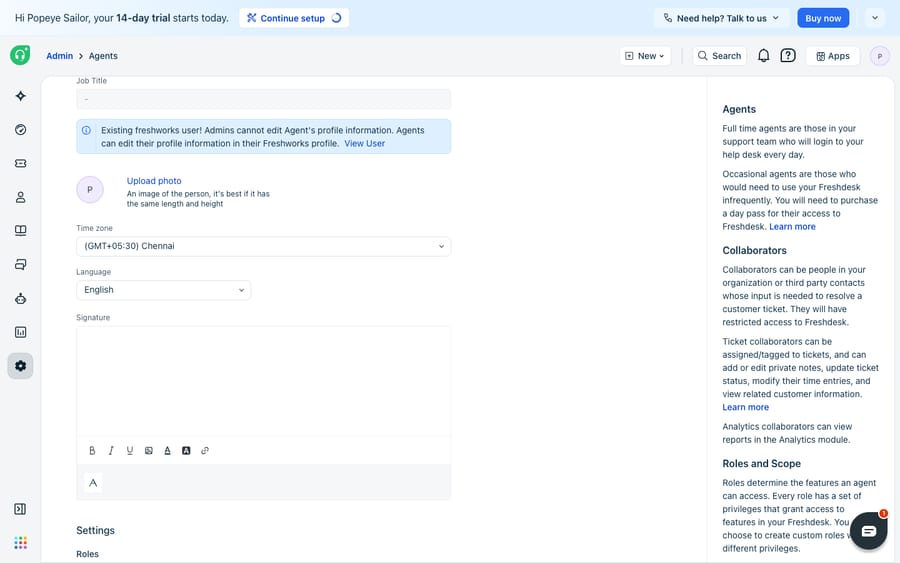Toggle bold formatting in signature editor
Viewport: 900px width, 563px height.
tap(92, 451)
